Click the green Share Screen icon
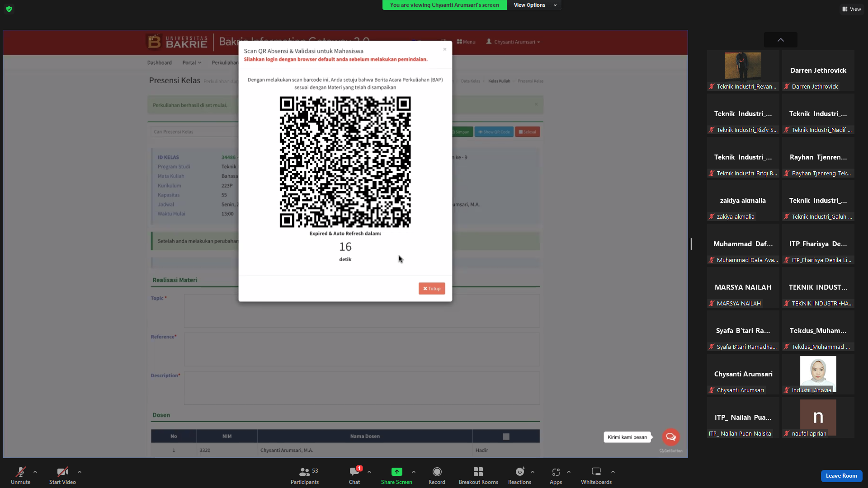 pos(396,472)
